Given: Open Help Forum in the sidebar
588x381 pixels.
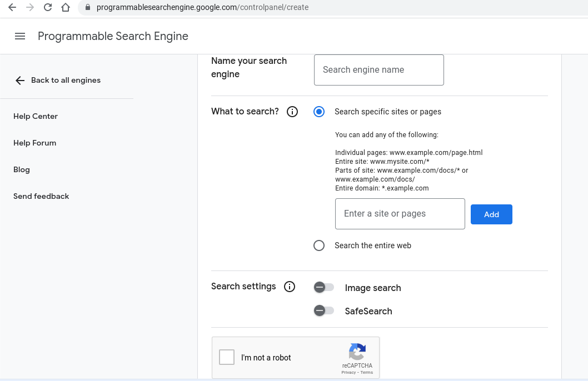Looking at the screenshot, I should tap(35, 143).
